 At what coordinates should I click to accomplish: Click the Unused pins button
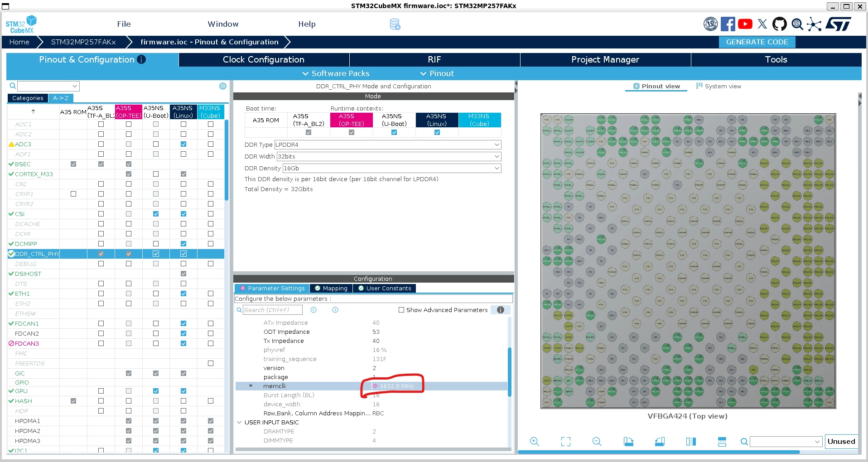coord(841,442)
